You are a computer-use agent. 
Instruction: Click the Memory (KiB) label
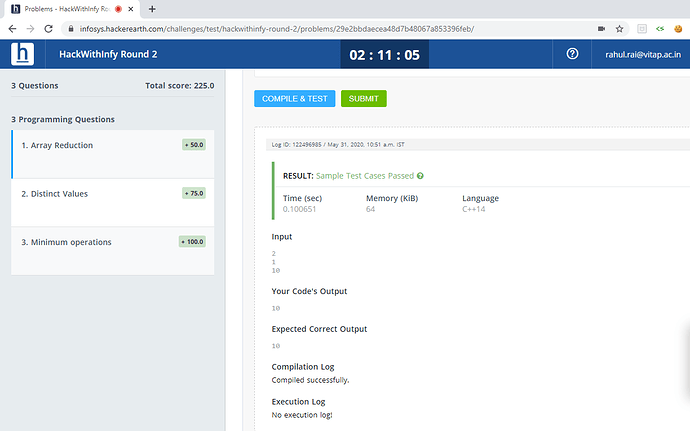tap(392, 198)
